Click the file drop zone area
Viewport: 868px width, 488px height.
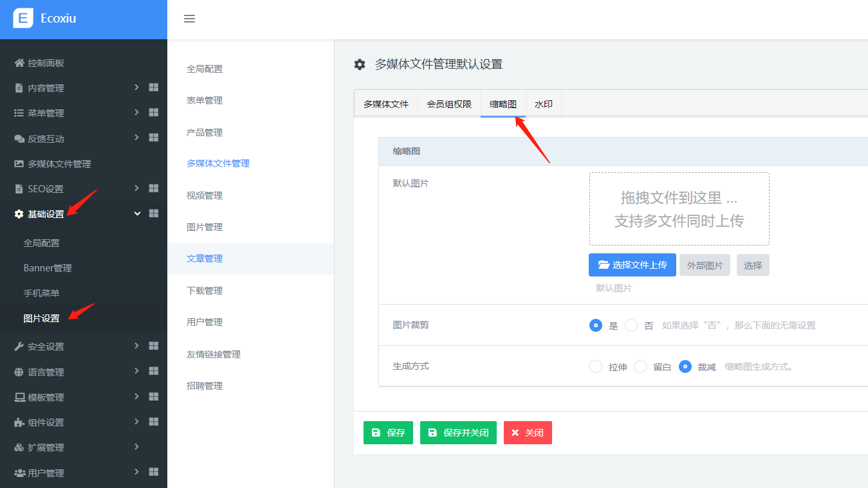[x=679, y=209]
